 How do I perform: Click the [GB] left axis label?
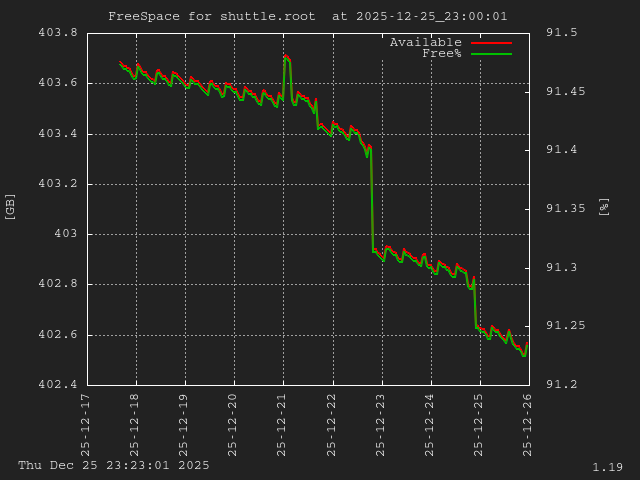[11, 207]
